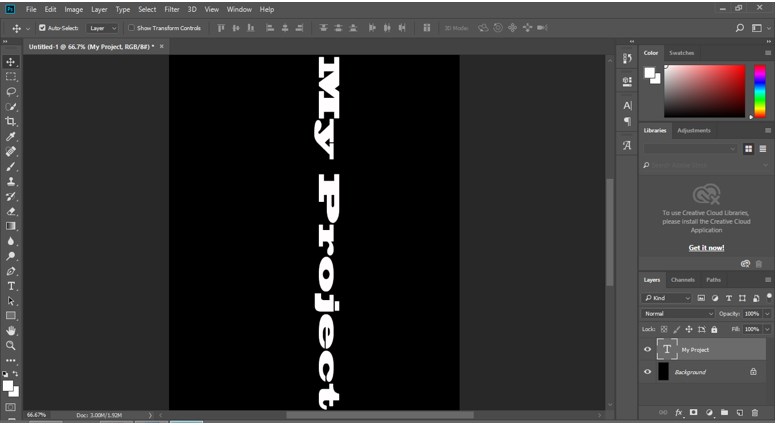Open the Paragraph panel icon
Image resolution: width=776 pixels, height=425 pixels.
pos(627,121)
